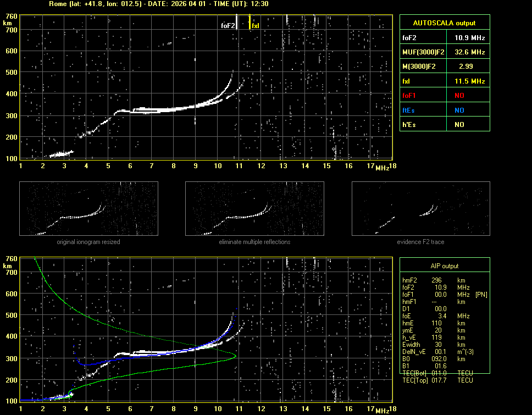Click the AIP output header
The height and width of the screenshot is (415, 532).
point(444,266)
